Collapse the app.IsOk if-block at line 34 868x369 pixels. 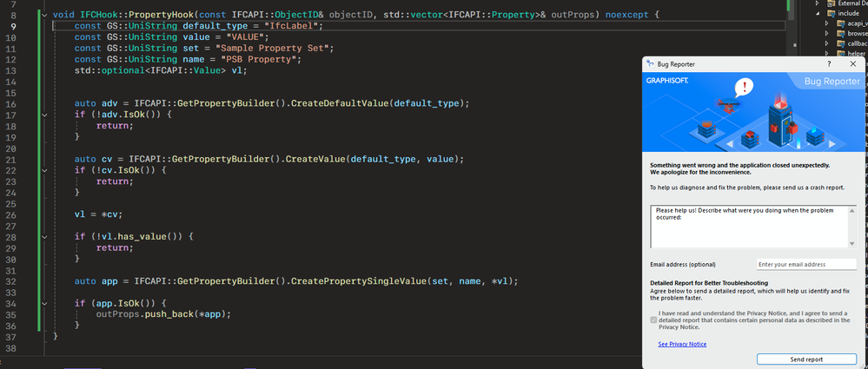(45, 304)
